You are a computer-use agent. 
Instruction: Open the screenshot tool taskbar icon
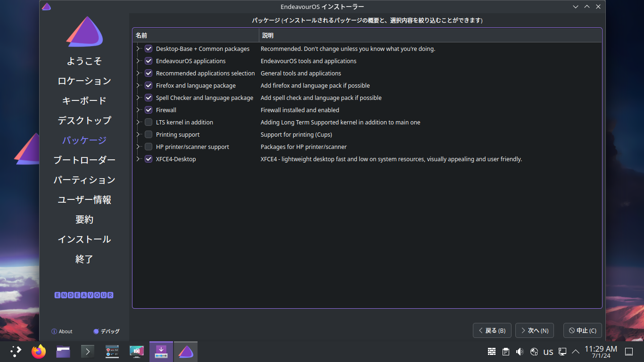[137, 351]
